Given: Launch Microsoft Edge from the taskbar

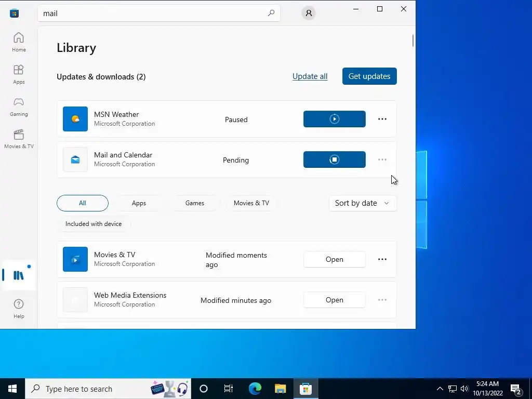Looking at the screenshot, I should [x=255, y=389].
